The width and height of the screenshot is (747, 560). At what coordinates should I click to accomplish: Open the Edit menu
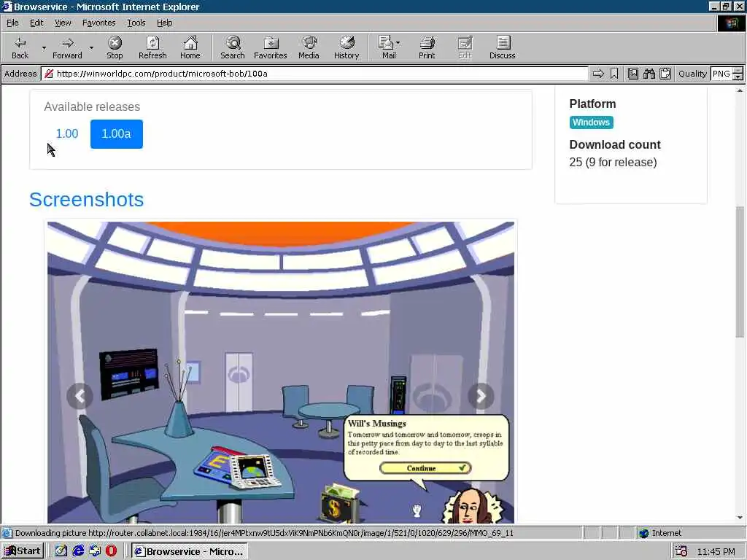pos(36,23)
